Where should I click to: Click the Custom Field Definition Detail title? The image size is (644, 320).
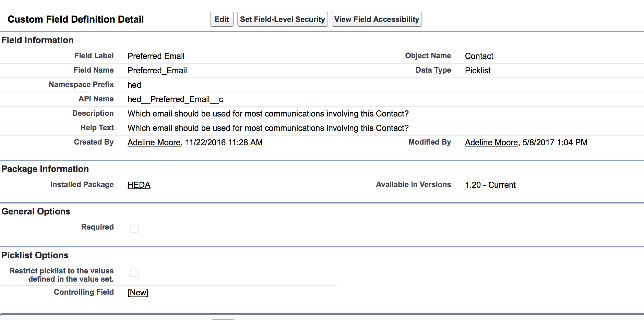pos(75,20)
